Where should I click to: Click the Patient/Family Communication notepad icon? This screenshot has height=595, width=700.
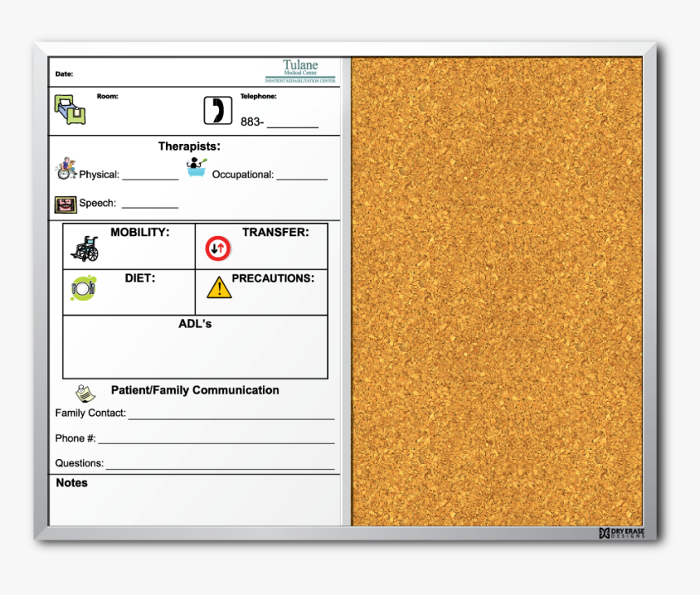click(85, 392)
